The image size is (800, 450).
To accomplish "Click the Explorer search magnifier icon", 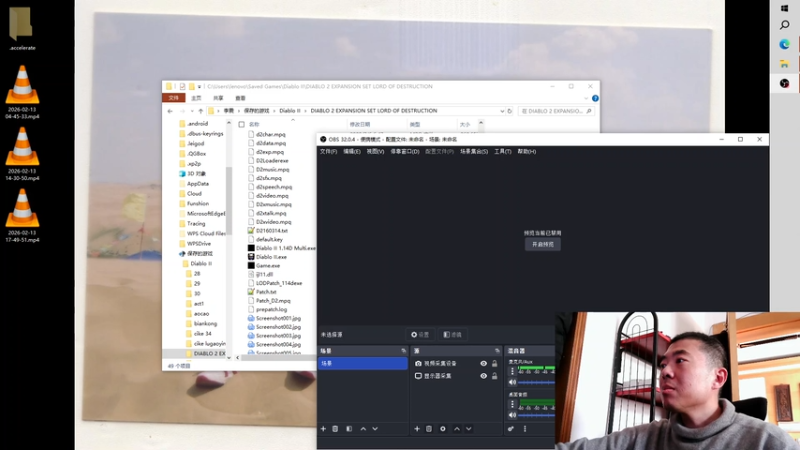I will pos(589,111).
